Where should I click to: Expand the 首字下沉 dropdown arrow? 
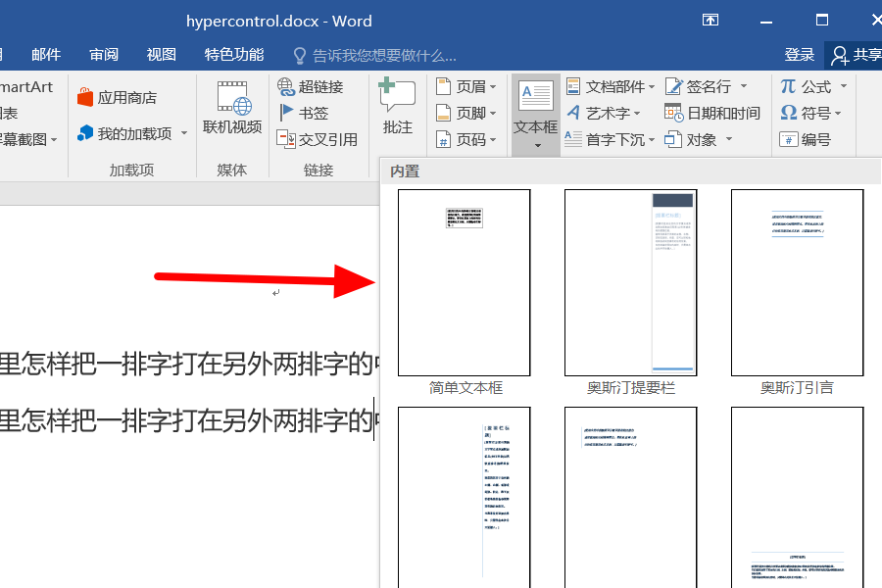tap(652, 140)
